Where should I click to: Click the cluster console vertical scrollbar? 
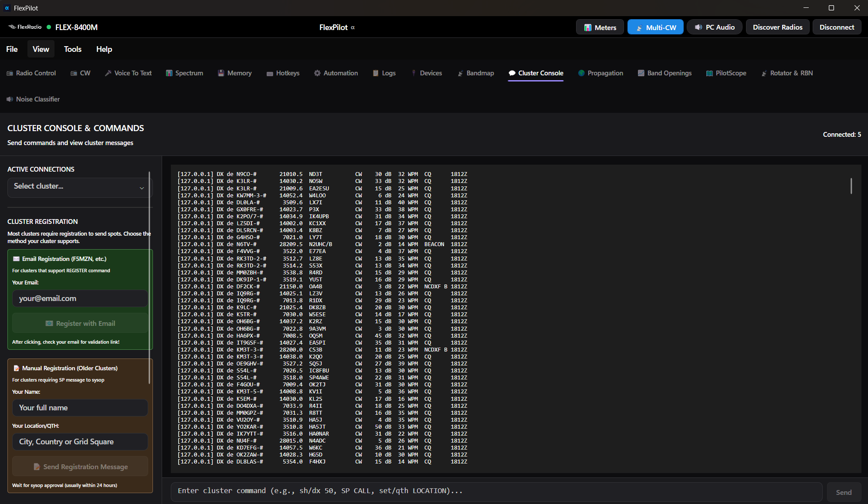click(851, 186)
